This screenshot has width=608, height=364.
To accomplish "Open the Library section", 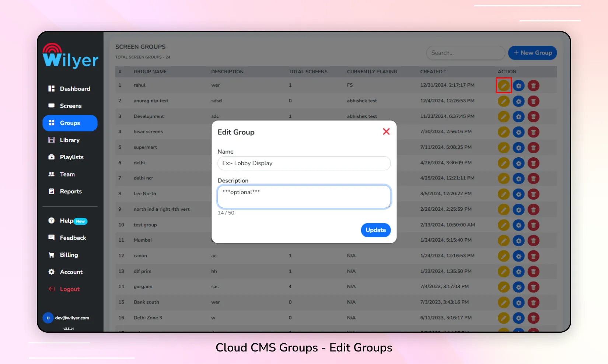I will pyautogui.click(x=70, y=140).
